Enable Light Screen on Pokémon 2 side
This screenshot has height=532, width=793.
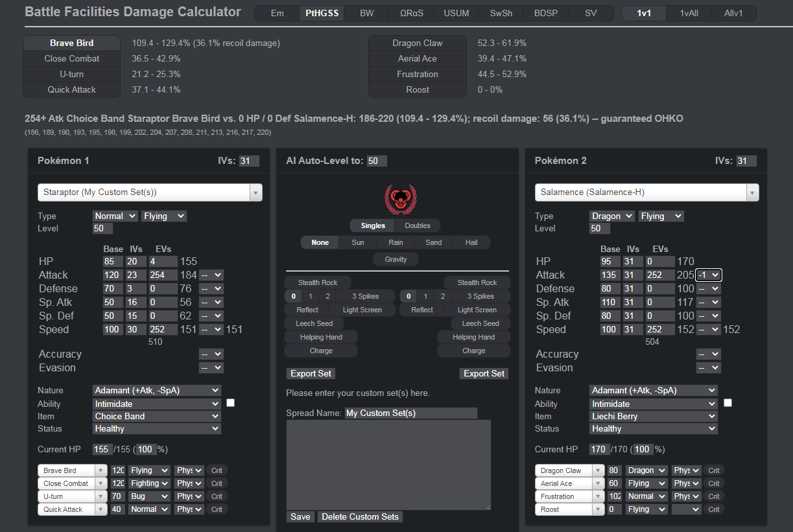click(477, 310)
